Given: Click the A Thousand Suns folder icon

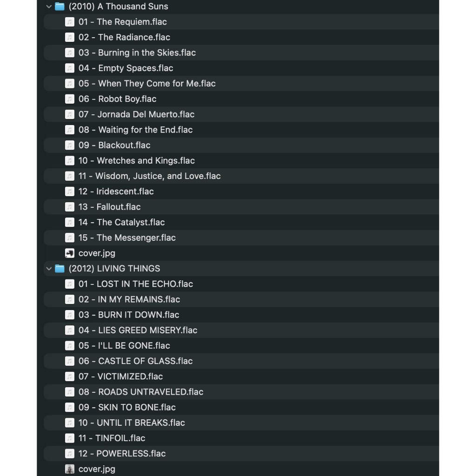Looking at the screenshot, I should click(60, 7).
